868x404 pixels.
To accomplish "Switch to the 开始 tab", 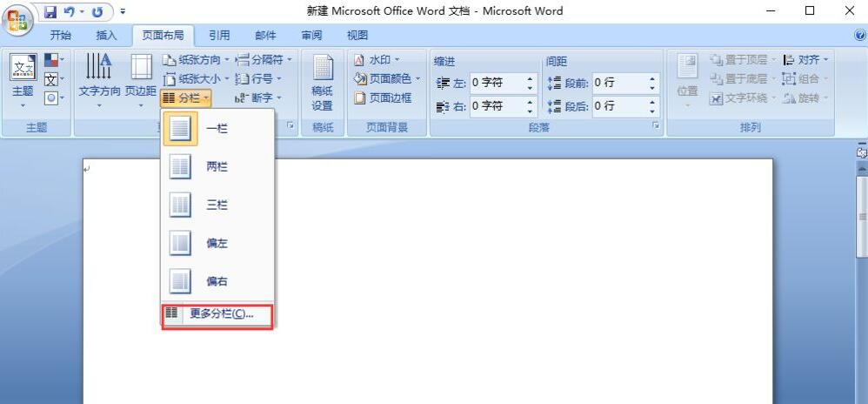I will coord(60,36).
